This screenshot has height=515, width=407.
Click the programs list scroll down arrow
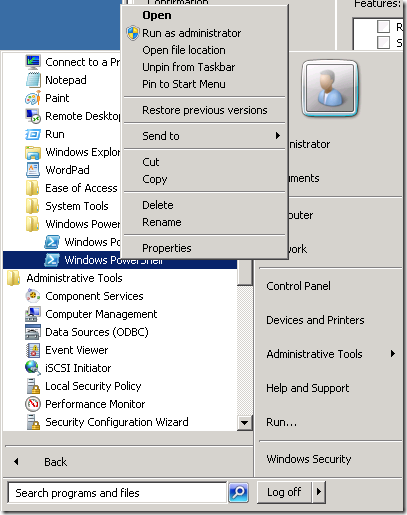point(245,423)
